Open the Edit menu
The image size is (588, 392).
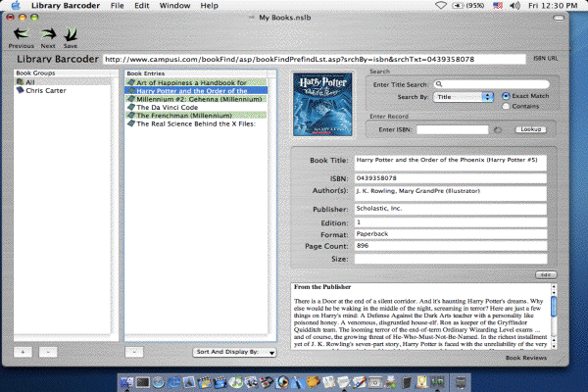click(142, 5)
